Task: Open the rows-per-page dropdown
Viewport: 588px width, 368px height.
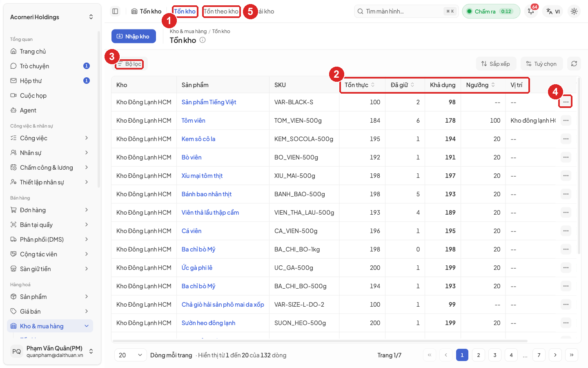Action: tap(130, 355)
